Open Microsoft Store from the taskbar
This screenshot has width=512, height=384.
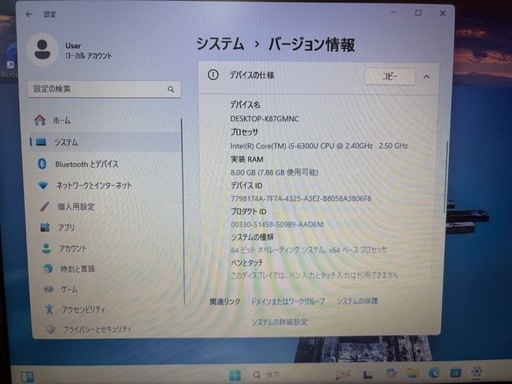tap(455, 372)
